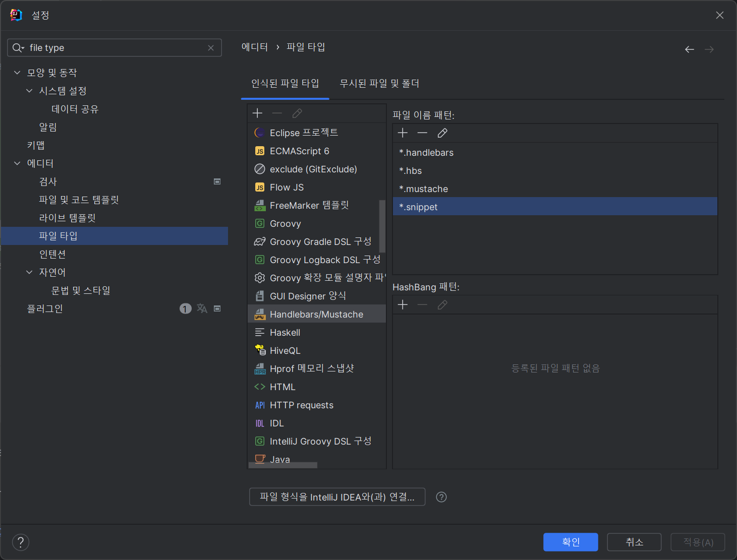Click the GUI Designer 양식 icon

260,296
